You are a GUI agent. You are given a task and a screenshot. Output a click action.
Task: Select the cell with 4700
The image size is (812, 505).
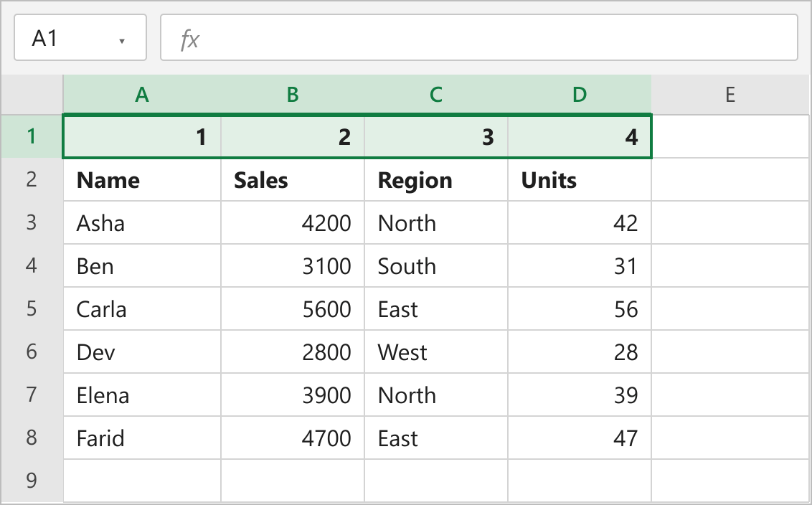click(293, 437)
